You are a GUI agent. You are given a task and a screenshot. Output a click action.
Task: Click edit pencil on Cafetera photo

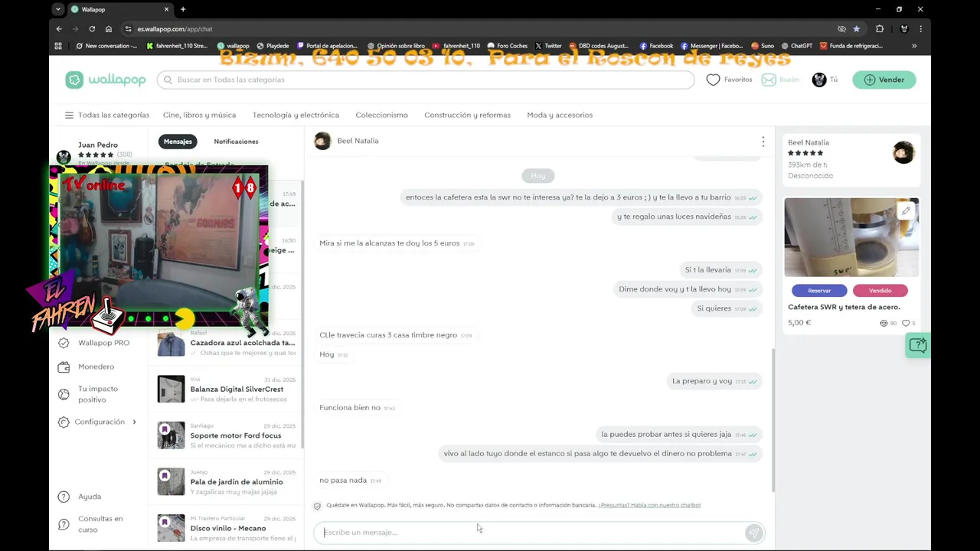[x=906, y=211]
